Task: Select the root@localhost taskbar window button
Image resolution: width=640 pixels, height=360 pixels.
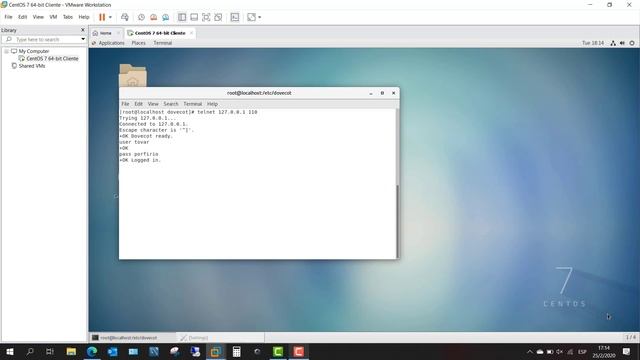Action: 132,338
